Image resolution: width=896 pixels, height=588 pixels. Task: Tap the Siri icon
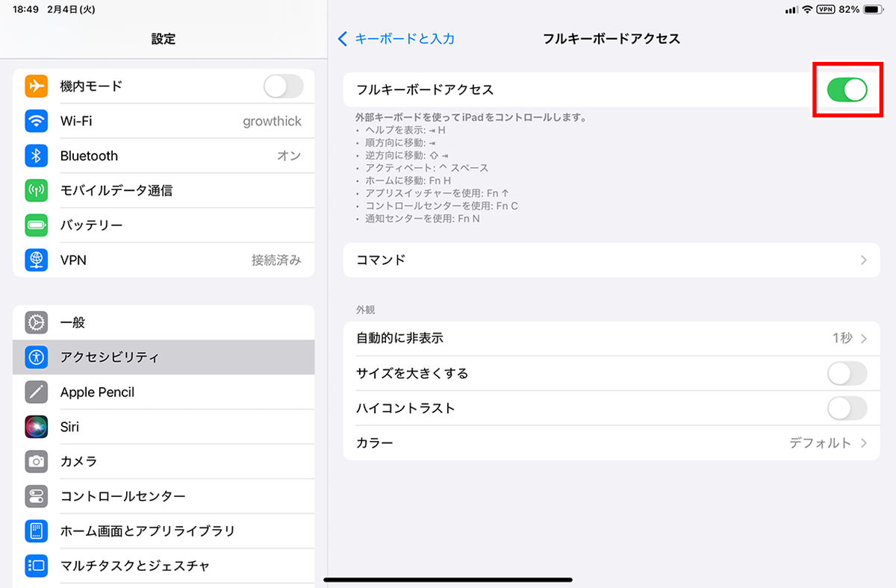pyautogui.click(x=36, y=427)
